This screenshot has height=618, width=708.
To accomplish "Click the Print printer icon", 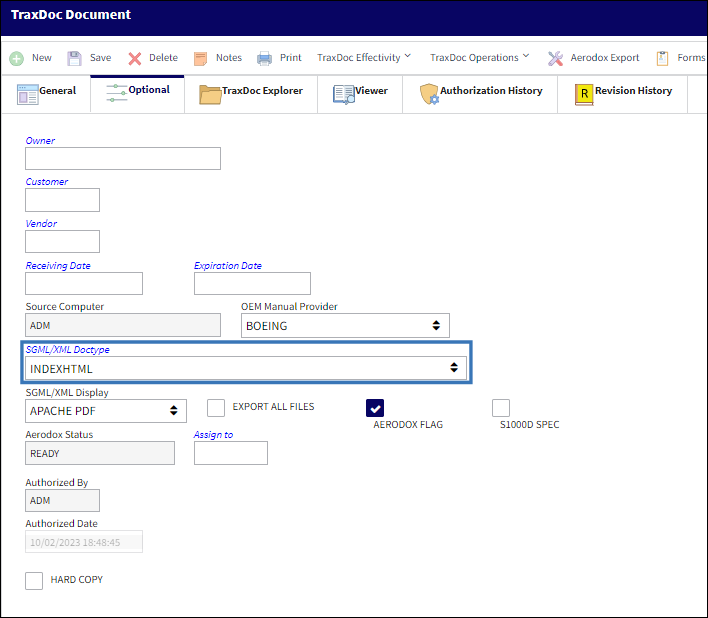I will pyautogui.click(x=265, y=59).
